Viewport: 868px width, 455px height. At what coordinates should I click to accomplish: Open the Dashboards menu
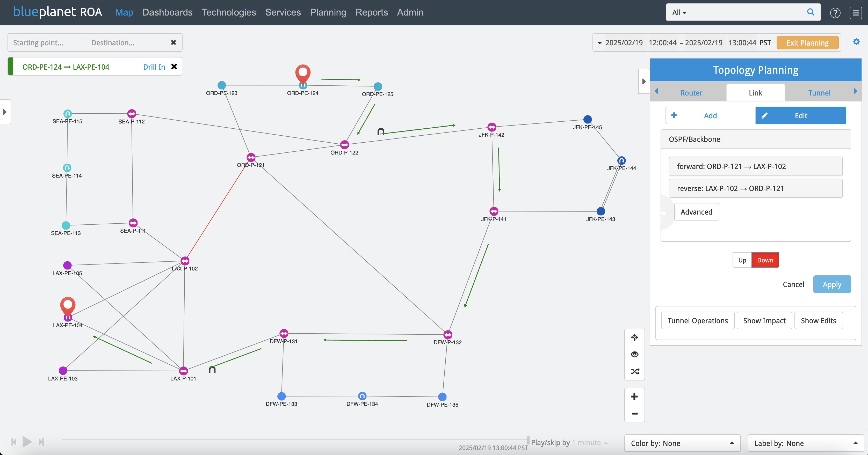[167, 12]
